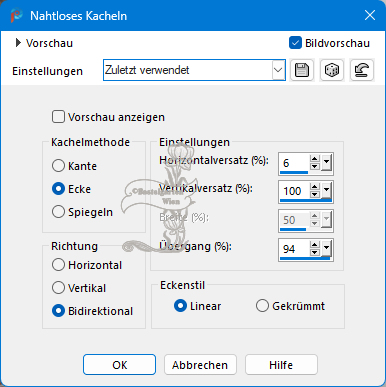Enable the Vorschau anzeigen checkbox
This screenshot has height=387, width=386.
click(58, 117)
